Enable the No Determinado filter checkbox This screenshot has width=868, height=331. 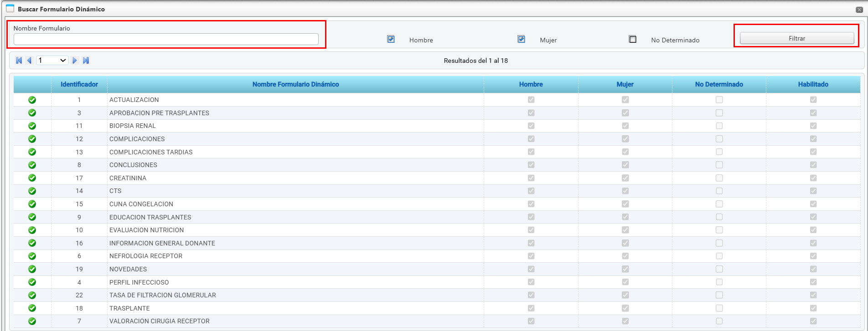[632, 39]
